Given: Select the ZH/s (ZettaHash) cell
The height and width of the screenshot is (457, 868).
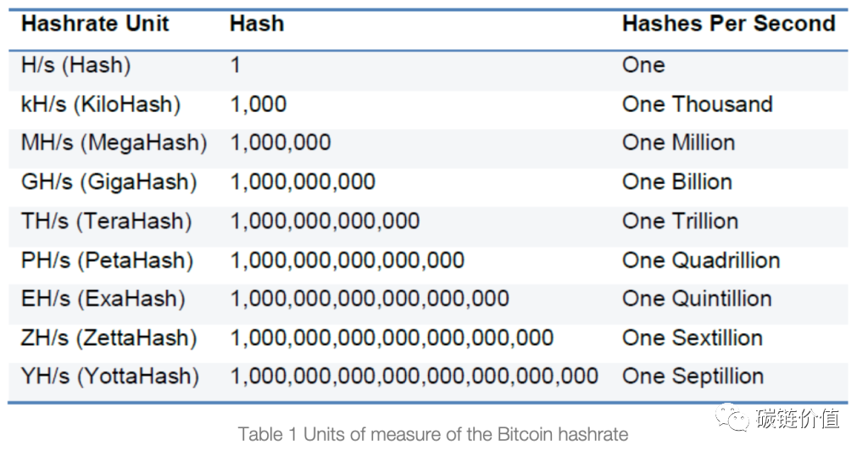Looking at the screenshot, I should click(108, 337).
